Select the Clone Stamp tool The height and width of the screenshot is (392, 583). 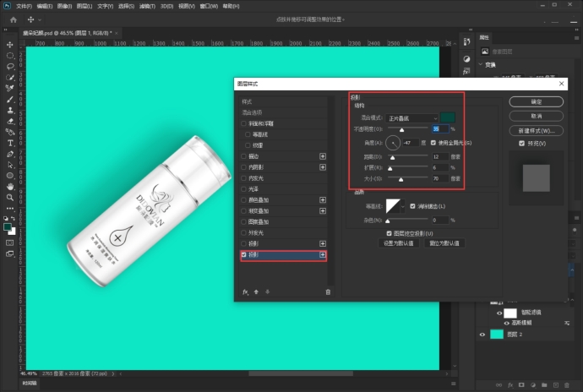10,110
